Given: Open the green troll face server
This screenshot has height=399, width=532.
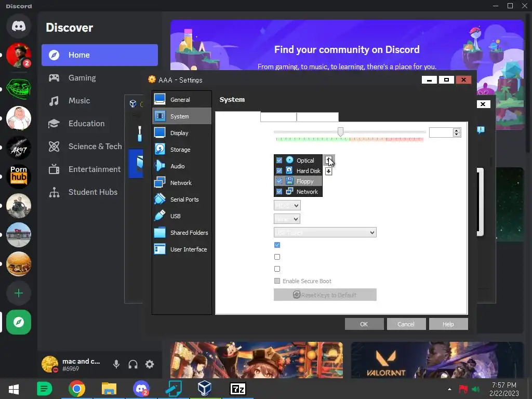Looking at the screenshot, I should tap(19, 89).
